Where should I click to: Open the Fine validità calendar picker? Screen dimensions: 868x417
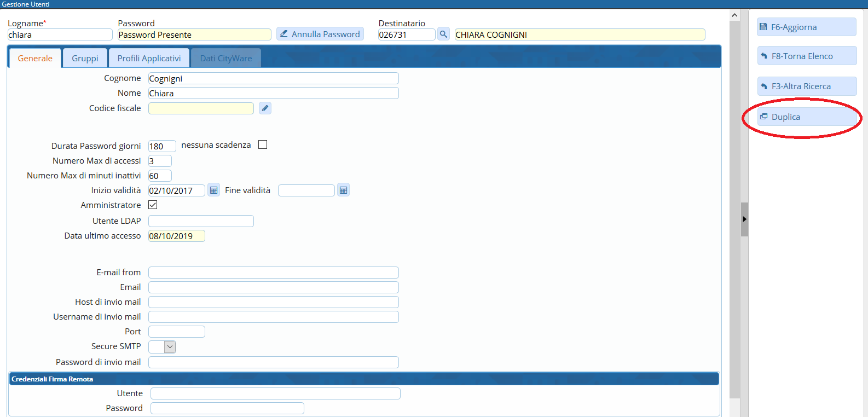[x=343, y=190]
